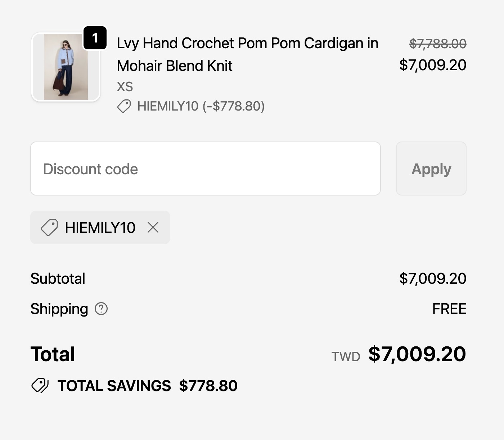The height and width of the screenshot is (440, 504).
Task: Click the Subtotal amount $7,009.20
Action: tap(433, 279)
